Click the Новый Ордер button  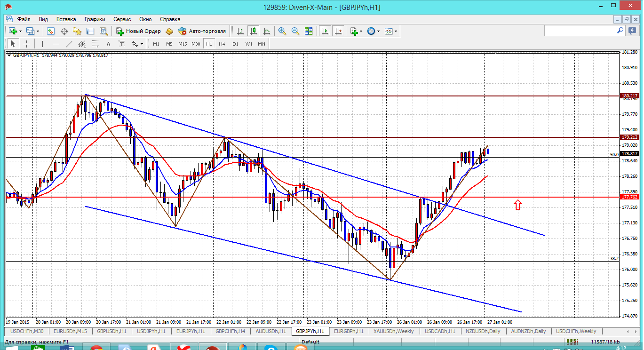click(139, 31)
